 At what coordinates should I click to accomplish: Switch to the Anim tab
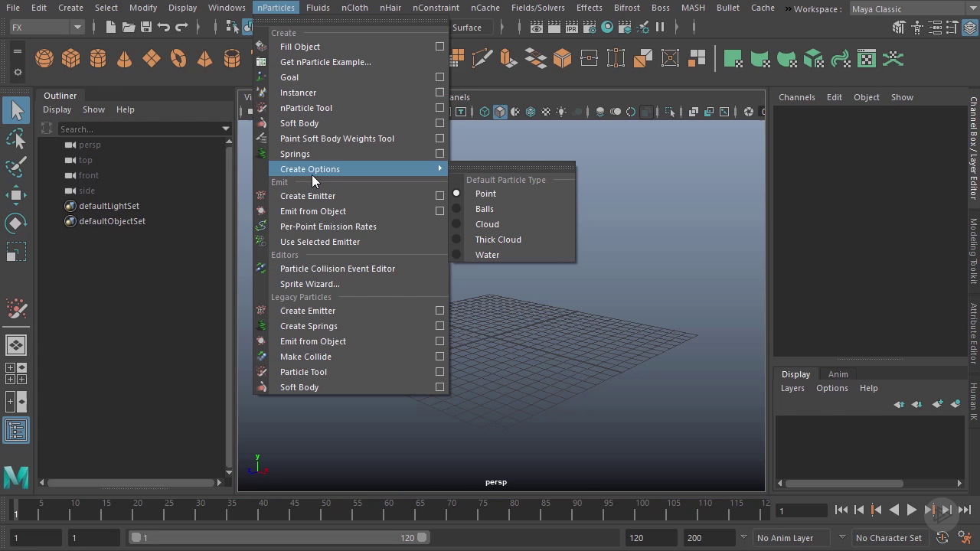click(838, 374)
